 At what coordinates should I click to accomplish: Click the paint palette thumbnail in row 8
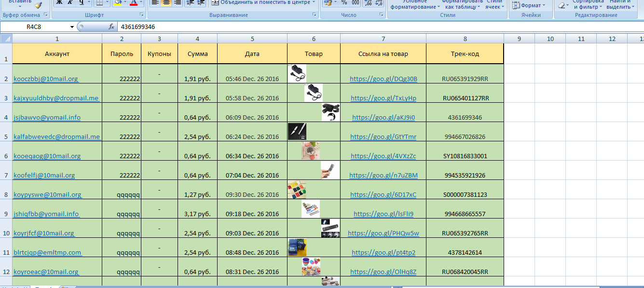297,190
